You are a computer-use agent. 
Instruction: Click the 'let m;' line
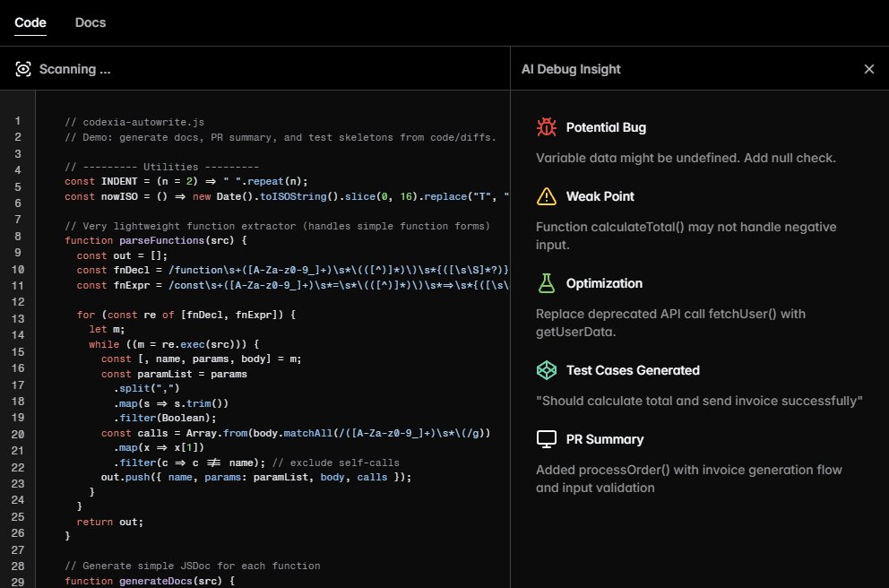click(x=107, y=330)
